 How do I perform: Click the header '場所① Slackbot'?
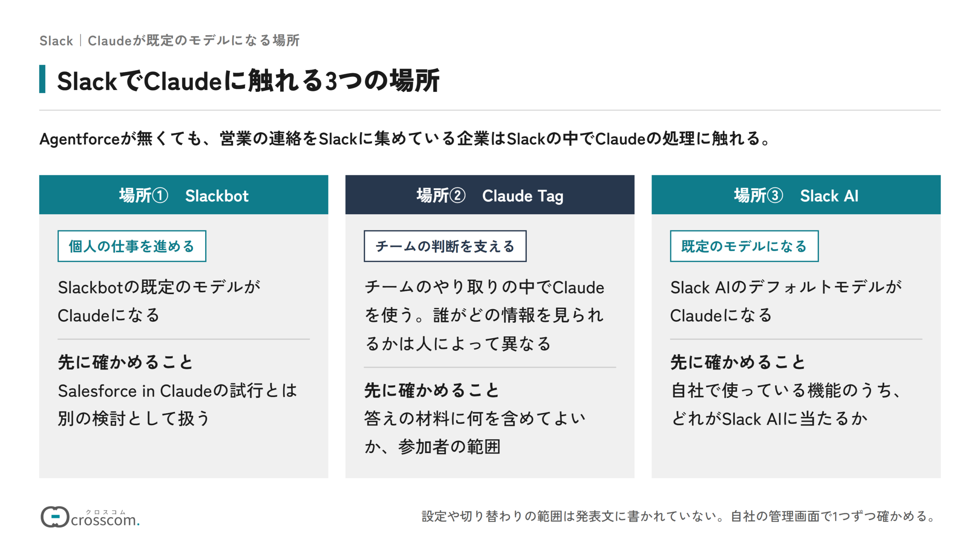click(184, 195)
